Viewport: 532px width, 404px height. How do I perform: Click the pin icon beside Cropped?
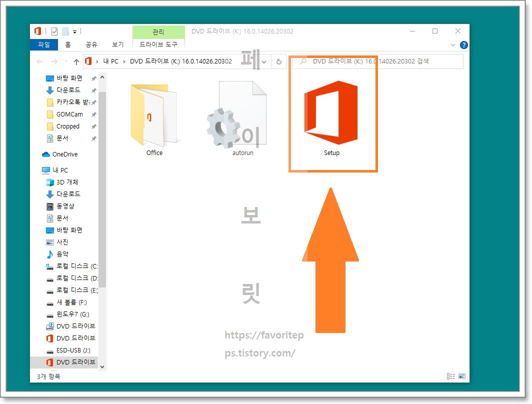[93, 126]
